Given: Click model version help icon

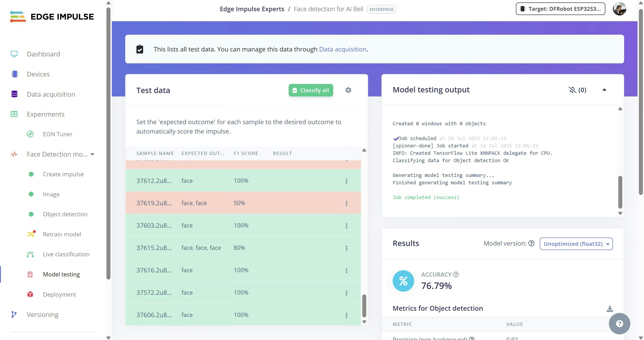Looking at the screenshot, I should click(x=532, y=243).
